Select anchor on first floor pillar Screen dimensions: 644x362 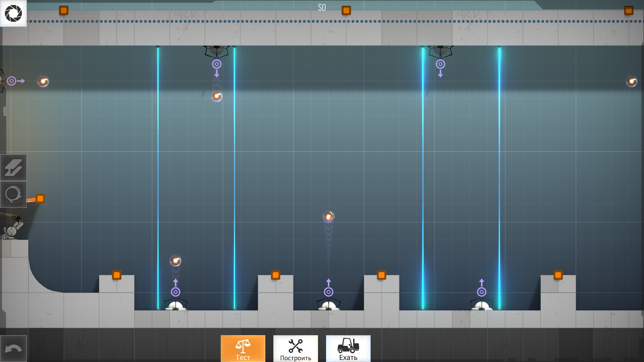tap(116, 275)
